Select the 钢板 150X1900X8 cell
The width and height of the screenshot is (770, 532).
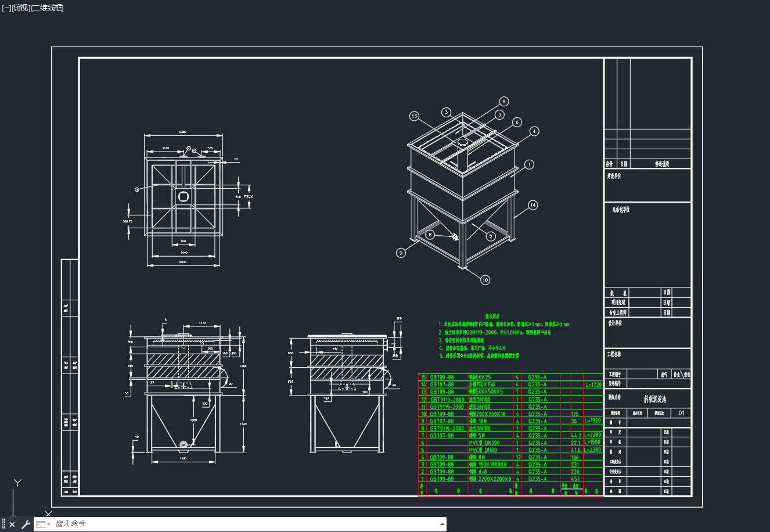click(x=491, y=465)
